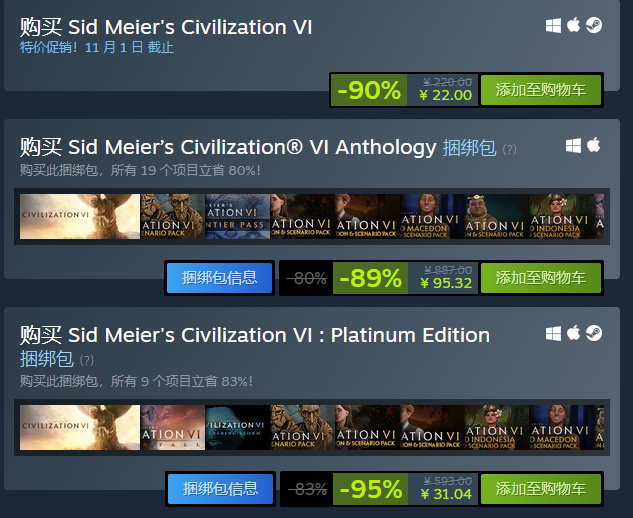
Task: Click the Windows icon for Civilization VI
Action: click(x=554, y=27)
